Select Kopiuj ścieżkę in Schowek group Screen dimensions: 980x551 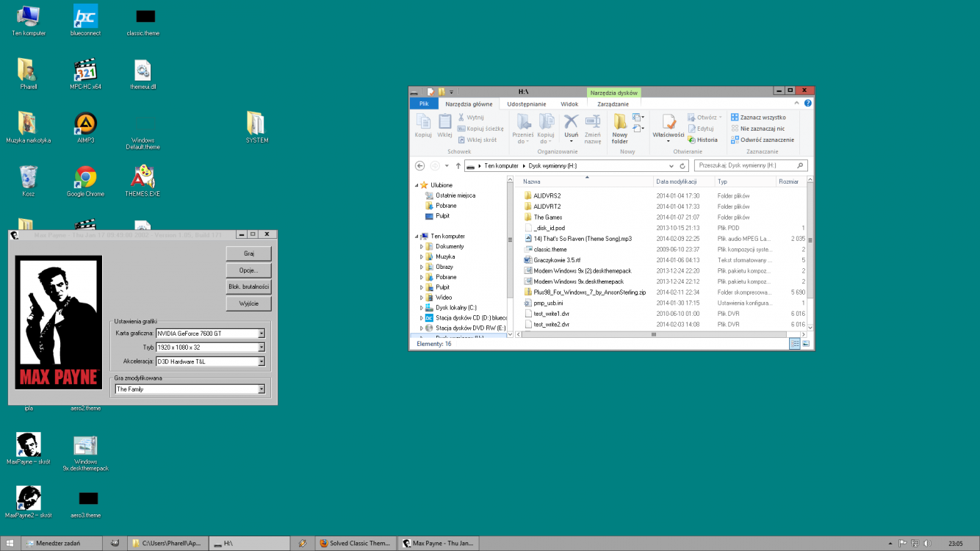(480, 129)
